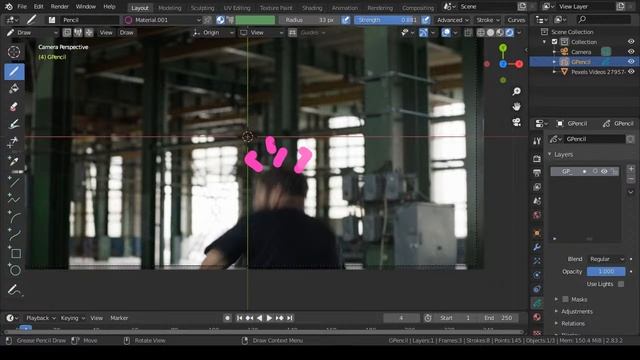The height and width of the screenshot is (360, 640).
Task: Open the File menu
Action: [x=22, y=7]
